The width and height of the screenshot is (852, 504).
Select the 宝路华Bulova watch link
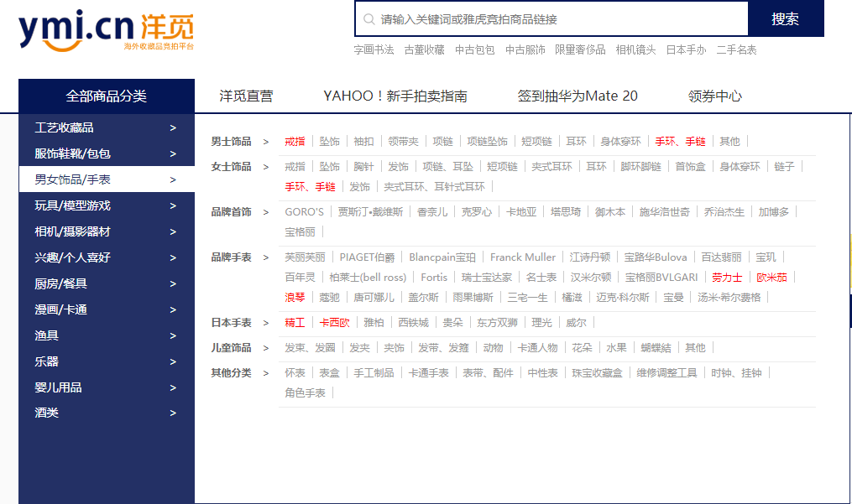click(656, 257)
